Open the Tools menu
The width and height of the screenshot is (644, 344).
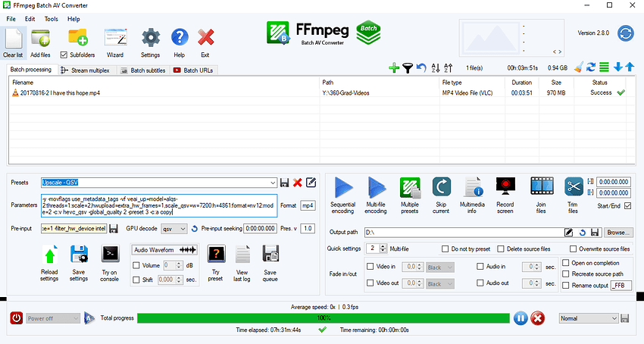click(x=51, y=18)
